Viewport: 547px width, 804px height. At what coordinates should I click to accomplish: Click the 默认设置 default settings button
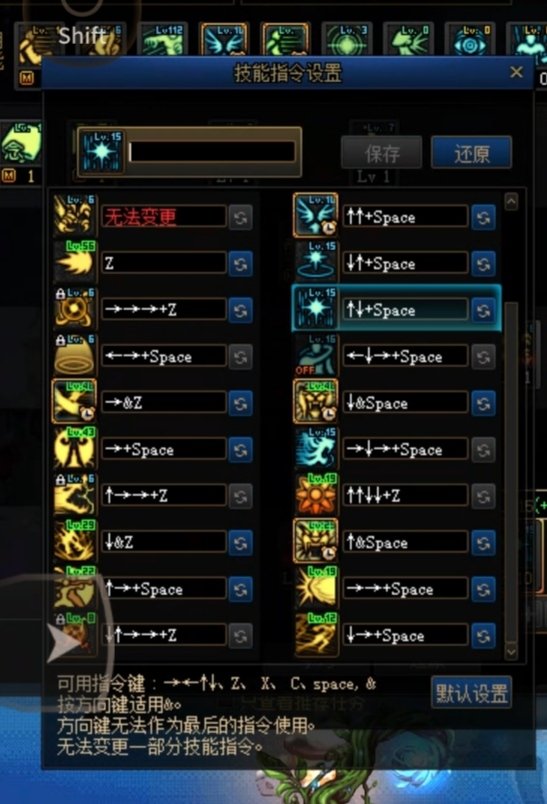pyautogui.click(x=471, y=693)
